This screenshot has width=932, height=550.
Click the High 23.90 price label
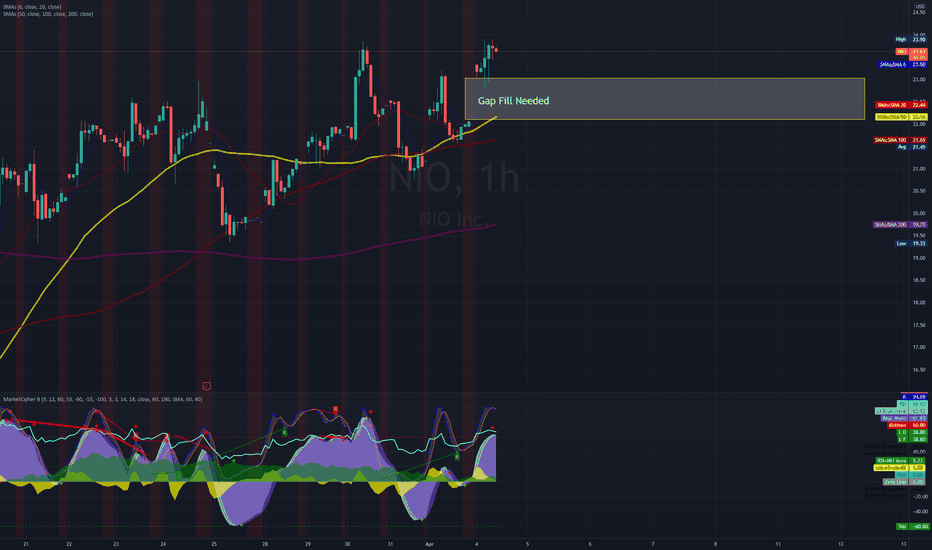(x=911, y=39)
